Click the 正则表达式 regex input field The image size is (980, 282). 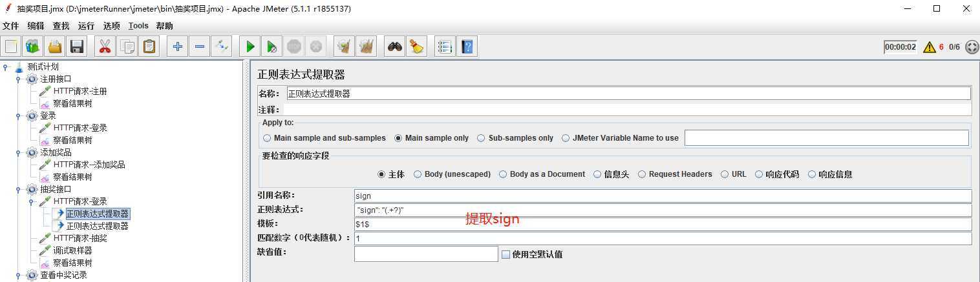[663, 210]
